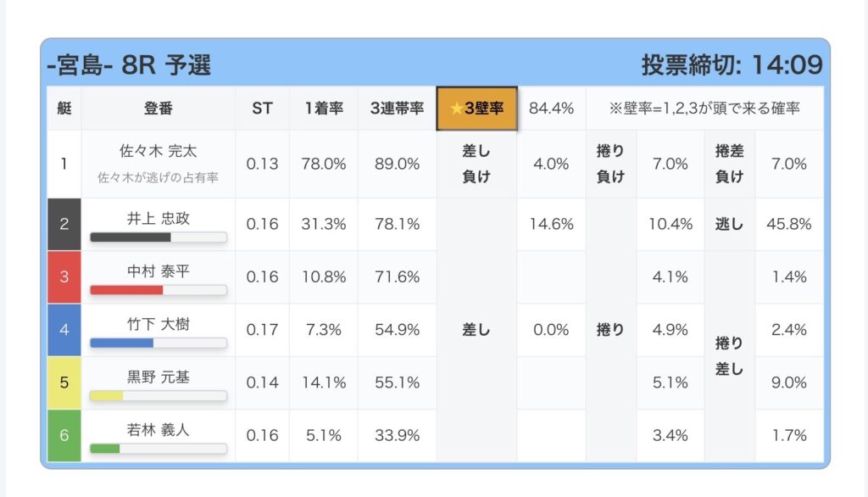Select the blue boat number 4 cell
The height and width of the screenshot is (497, 868).
64,329
